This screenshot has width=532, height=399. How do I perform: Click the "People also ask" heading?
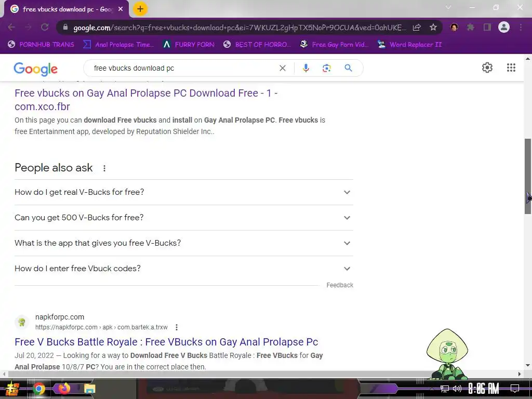(54, 168)
